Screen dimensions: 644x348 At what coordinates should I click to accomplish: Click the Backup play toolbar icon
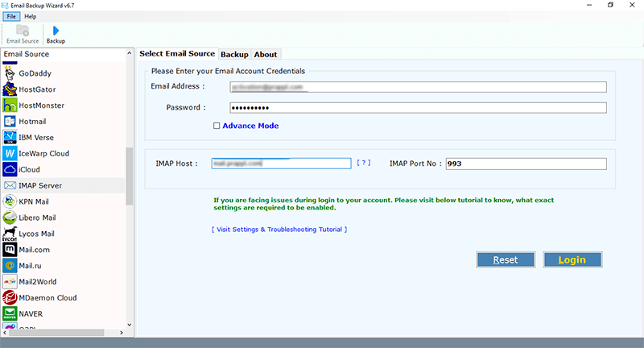coord(56,31)
